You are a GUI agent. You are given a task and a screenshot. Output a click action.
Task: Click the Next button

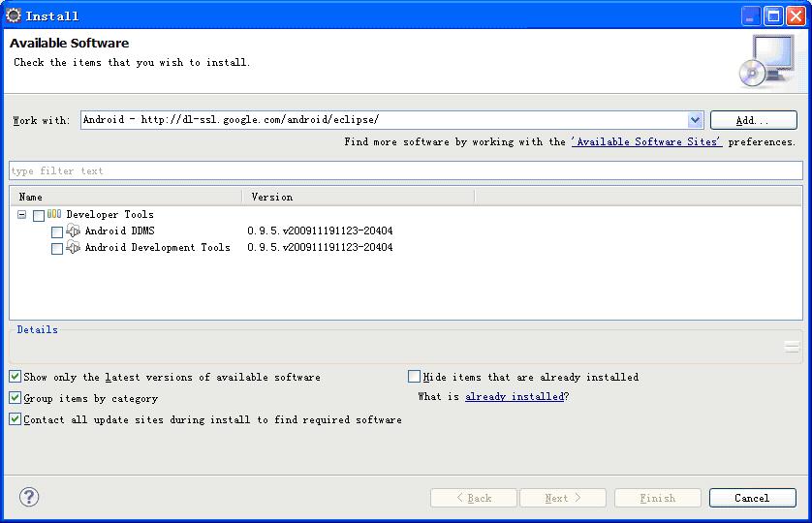563,498
